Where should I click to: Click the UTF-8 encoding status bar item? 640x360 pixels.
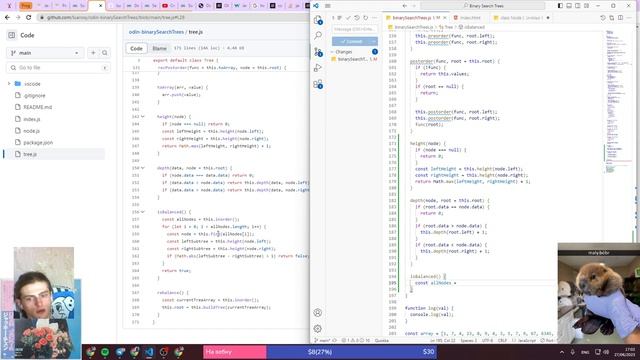(487, 340)
